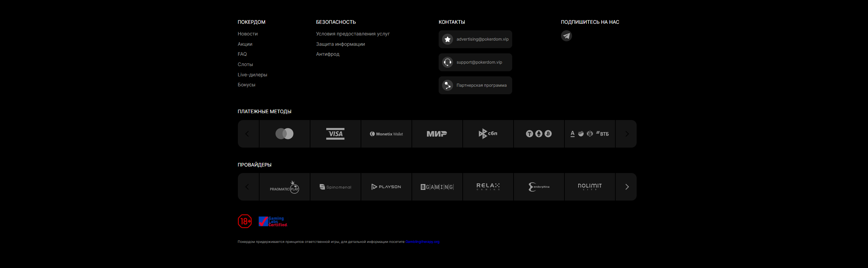Screen dimensions: 868x268
Task: Open the Playson provider logo
Action: (386, 187)
